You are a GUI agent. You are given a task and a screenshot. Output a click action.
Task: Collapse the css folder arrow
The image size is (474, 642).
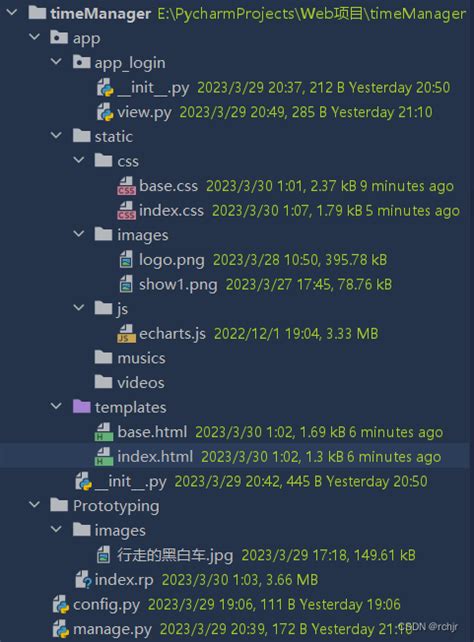79,160
